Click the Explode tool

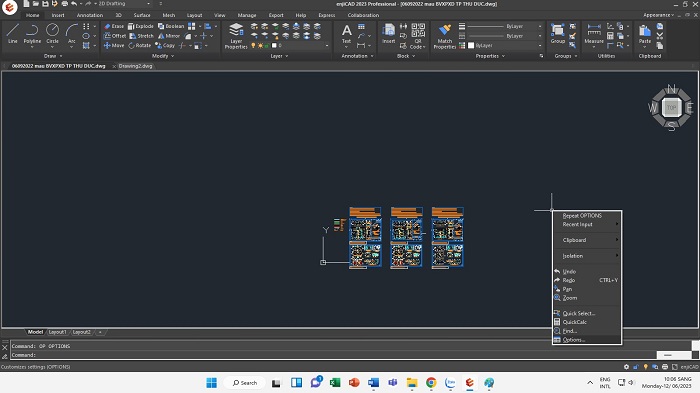(141, 26)
